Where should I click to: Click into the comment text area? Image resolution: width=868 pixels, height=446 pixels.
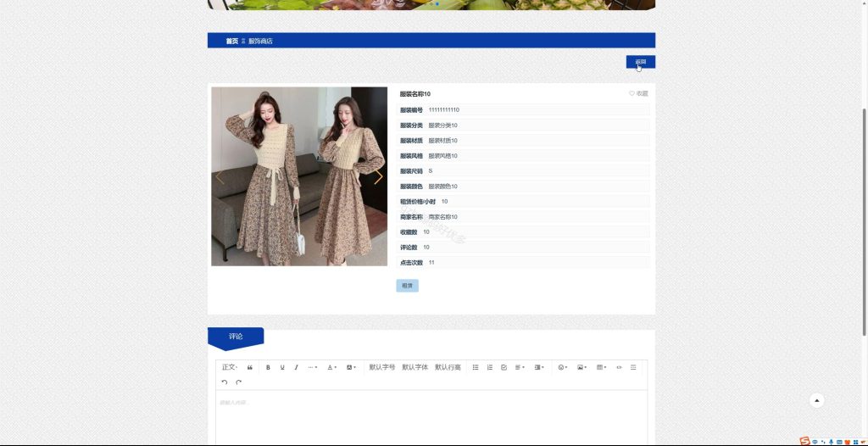click(431, 416)
